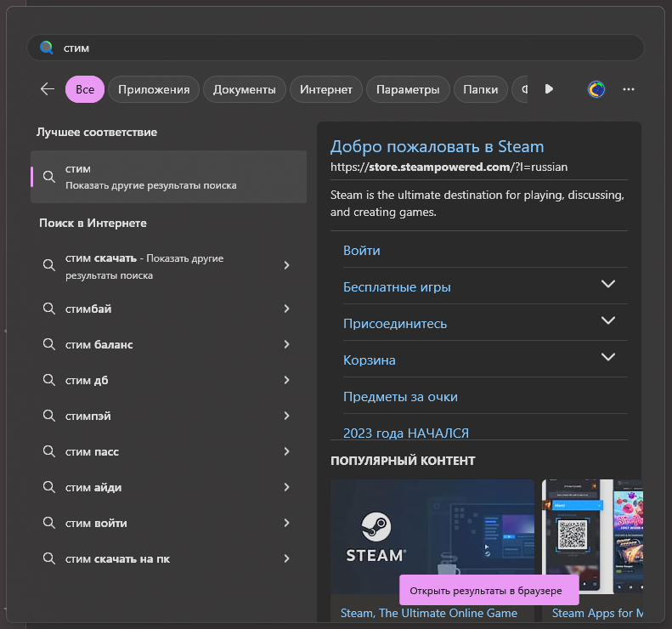The width and height of the screenshot is (672, 629).
Task: Expand the 'Присоединитесь' section
Action: tap(608, 320)
